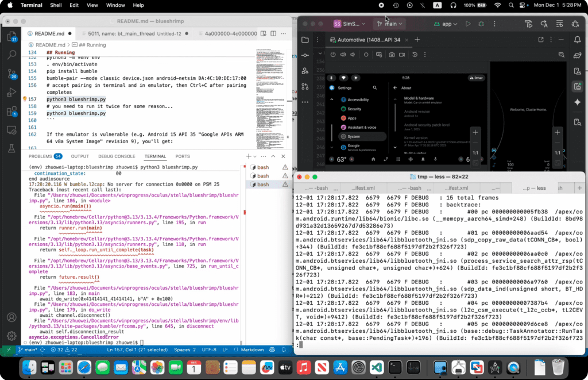Click the Driver profile button in emulator

point(476,78)
